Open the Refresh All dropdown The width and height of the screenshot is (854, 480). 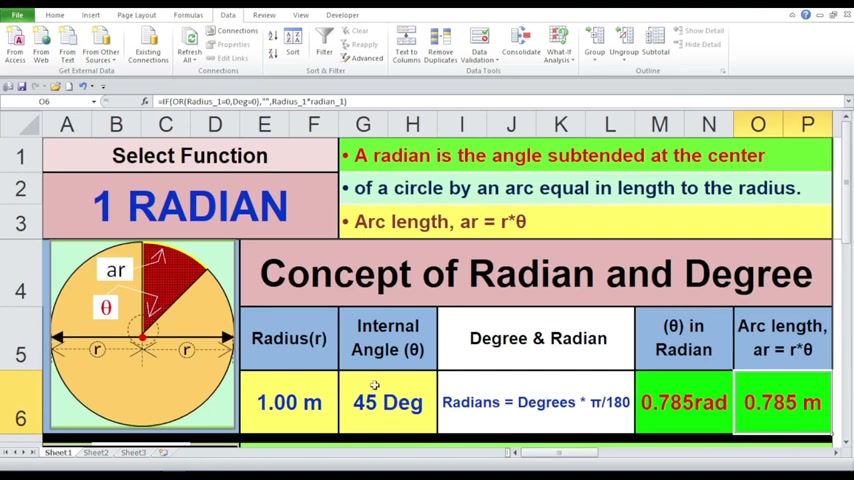[x=190, y=45]
